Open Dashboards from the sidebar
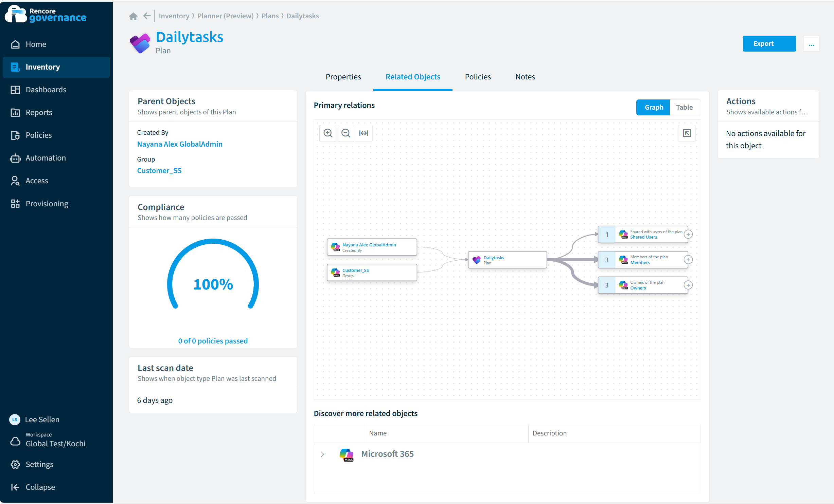Screen dimensions: 834x504 (x=46, y=90)
